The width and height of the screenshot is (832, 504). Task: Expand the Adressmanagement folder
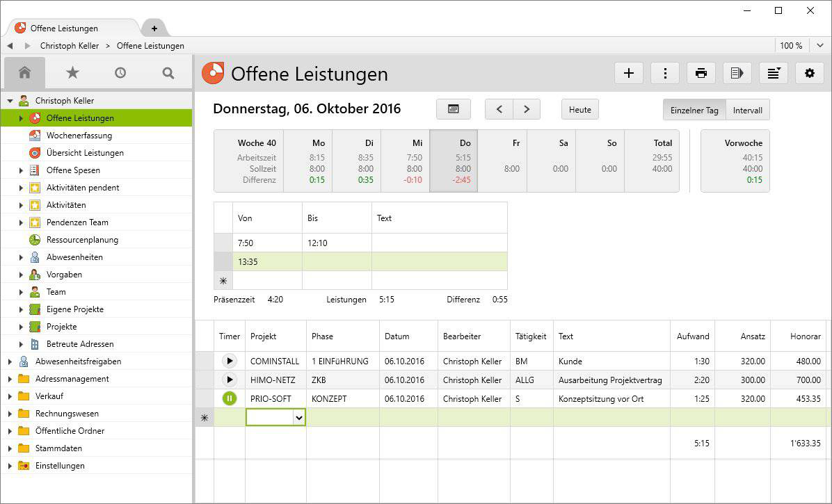[10, 379]
